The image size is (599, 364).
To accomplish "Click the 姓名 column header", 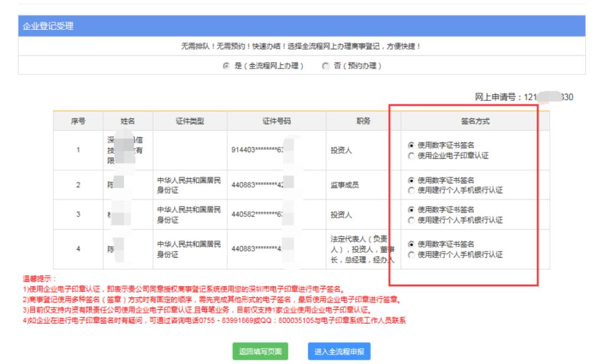I will pyautogui.click(x=128, y=121).
